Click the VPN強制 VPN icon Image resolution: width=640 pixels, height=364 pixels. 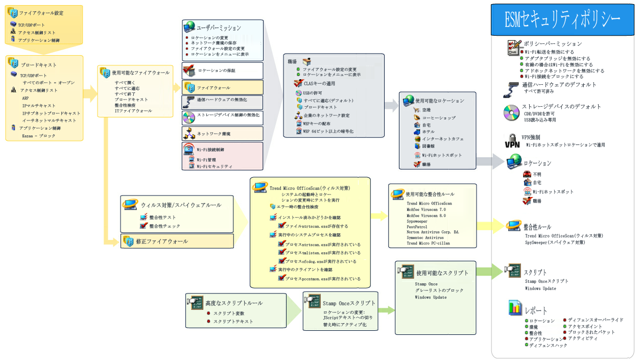(x=512, y=141)
